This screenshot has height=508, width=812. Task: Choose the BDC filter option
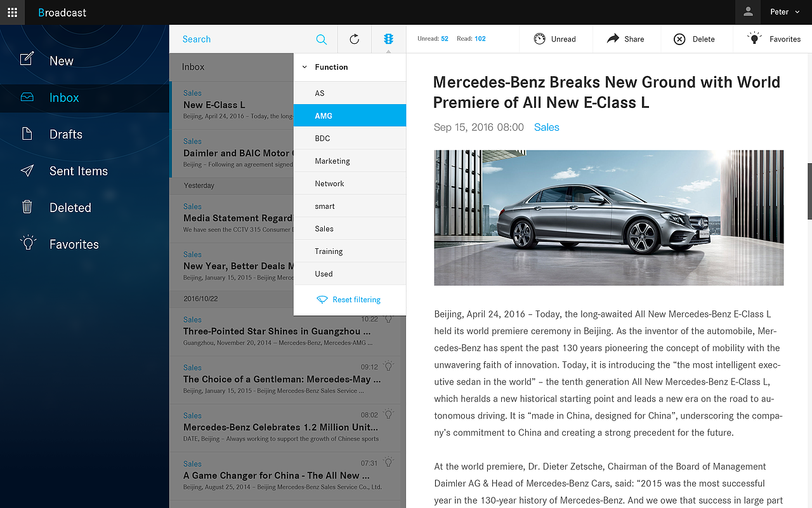(x=350, y=138)
